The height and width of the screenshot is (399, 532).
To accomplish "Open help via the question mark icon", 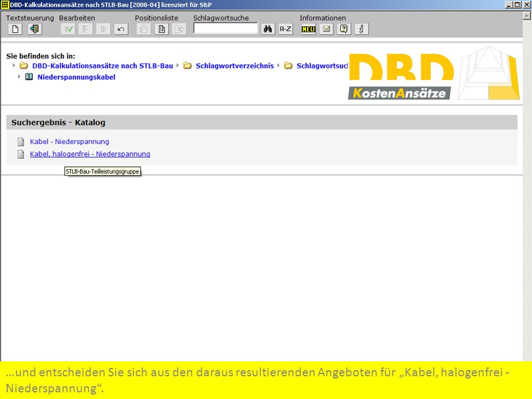I will pos(344,29).
